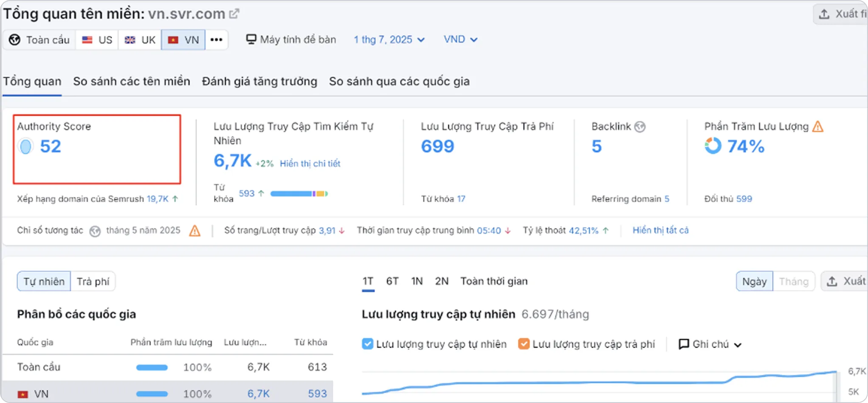
Task: Click the warning icon beside Phần Trăm Lưu Lượng
Action: pyautogui.click(x=819, y=126)
